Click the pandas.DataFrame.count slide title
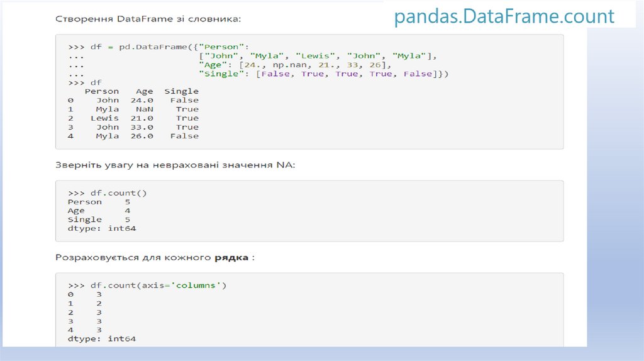Viewport: 644px width, 361px height. [x=504, y=16]
